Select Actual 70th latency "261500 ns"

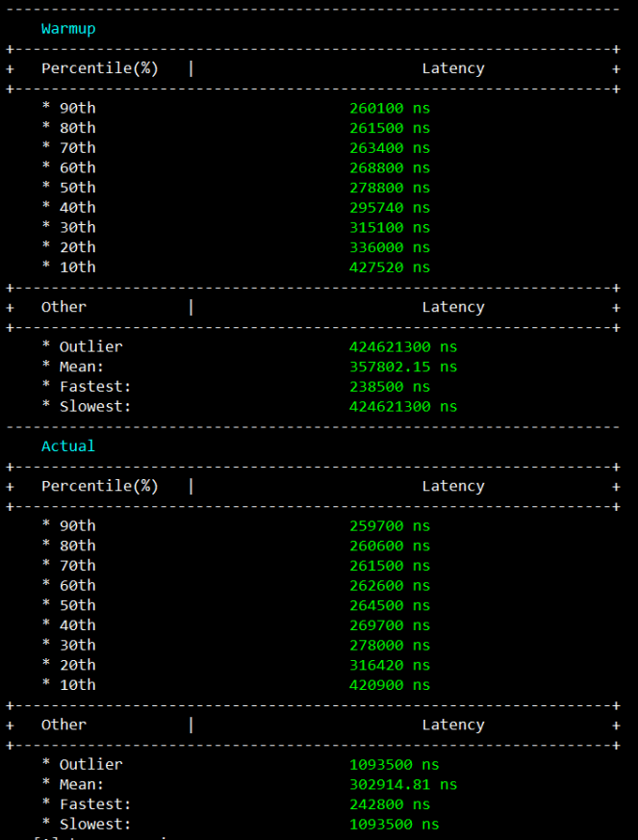[x=390, y=565]
